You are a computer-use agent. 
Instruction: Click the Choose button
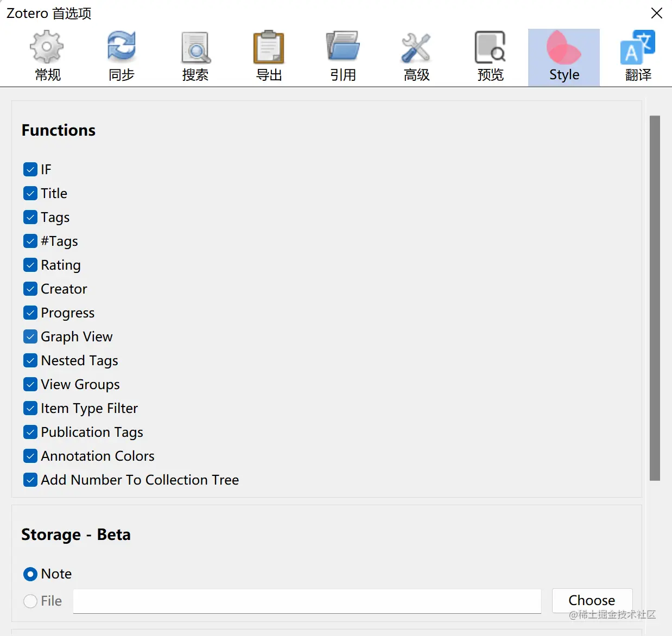pos(592,600)
